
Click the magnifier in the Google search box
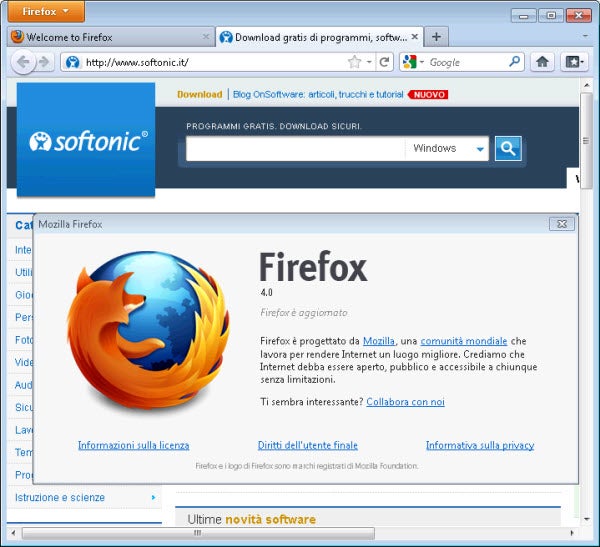515,61
